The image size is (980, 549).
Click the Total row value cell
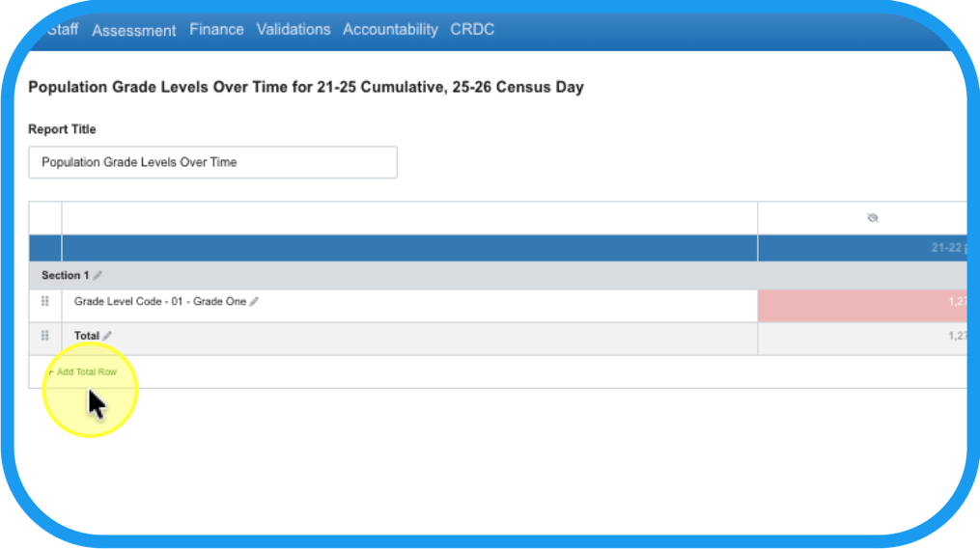point(862,338)
